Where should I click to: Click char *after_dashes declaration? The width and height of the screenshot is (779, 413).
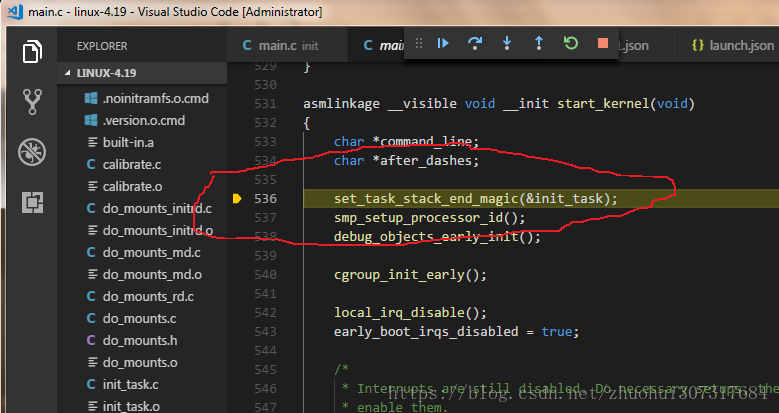406,161
